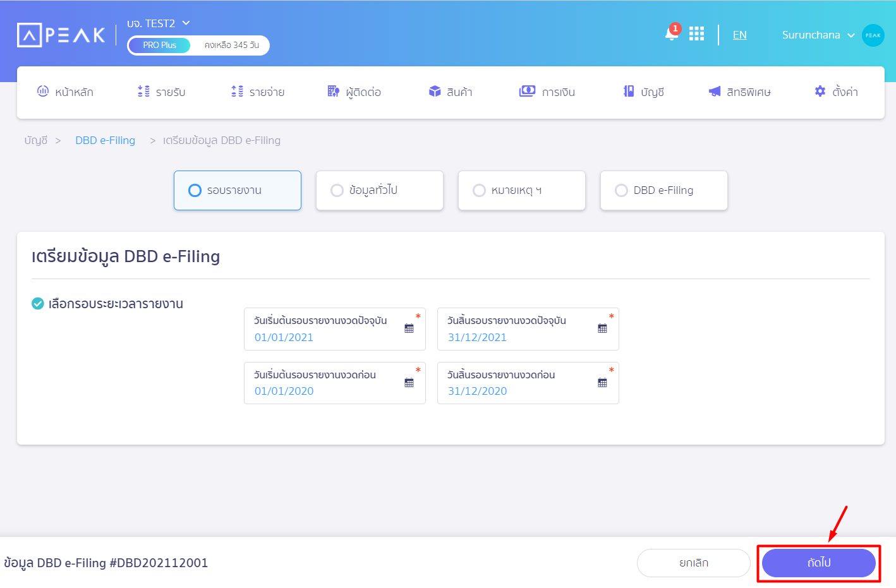Click the 31/12/2020 previous end date field

pos(528,383)
